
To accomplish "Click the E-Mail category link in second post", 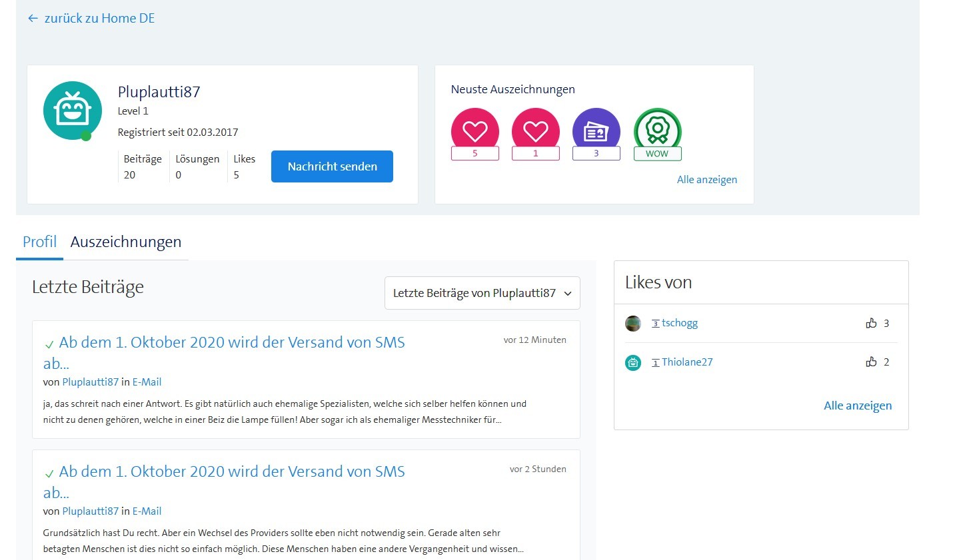I will [147, 511].
